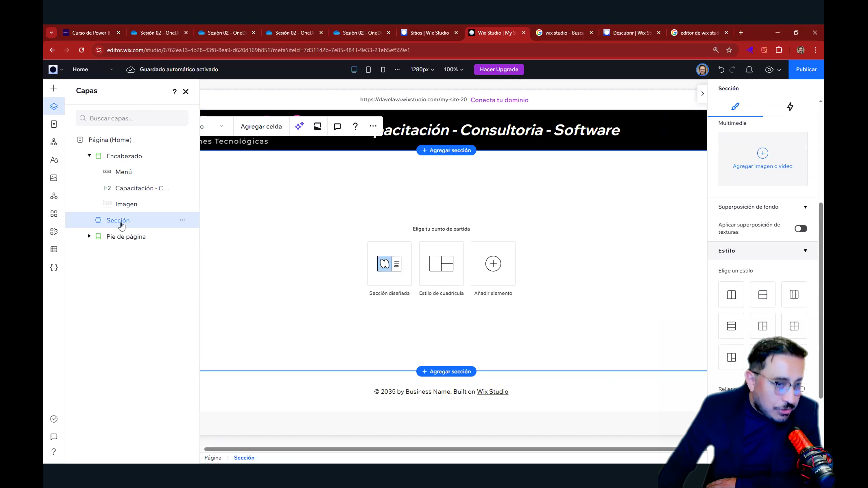Click the undo arrow
The height and width of the screenshot is (488, 868).
click(721, 69)
